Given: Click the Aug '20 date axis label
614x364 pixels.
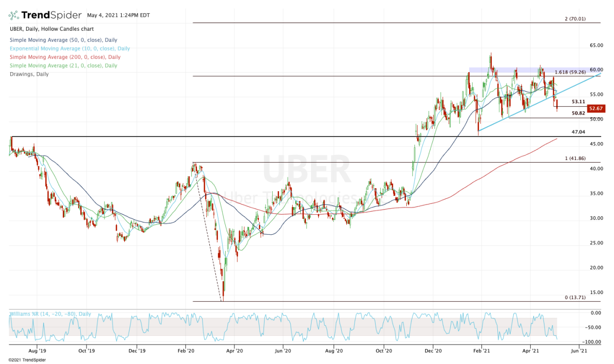Looking at the screenshot, I should (334, 351).
